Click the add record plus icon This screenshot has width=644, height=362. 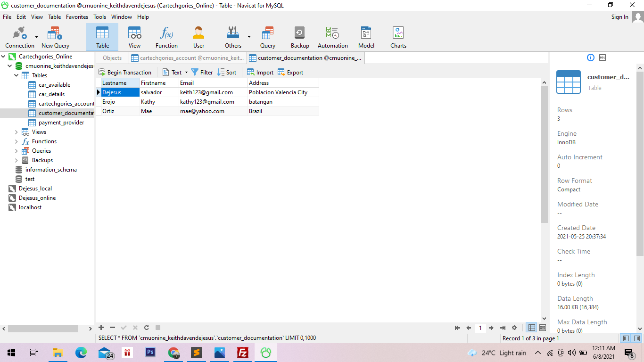(101, 328)
